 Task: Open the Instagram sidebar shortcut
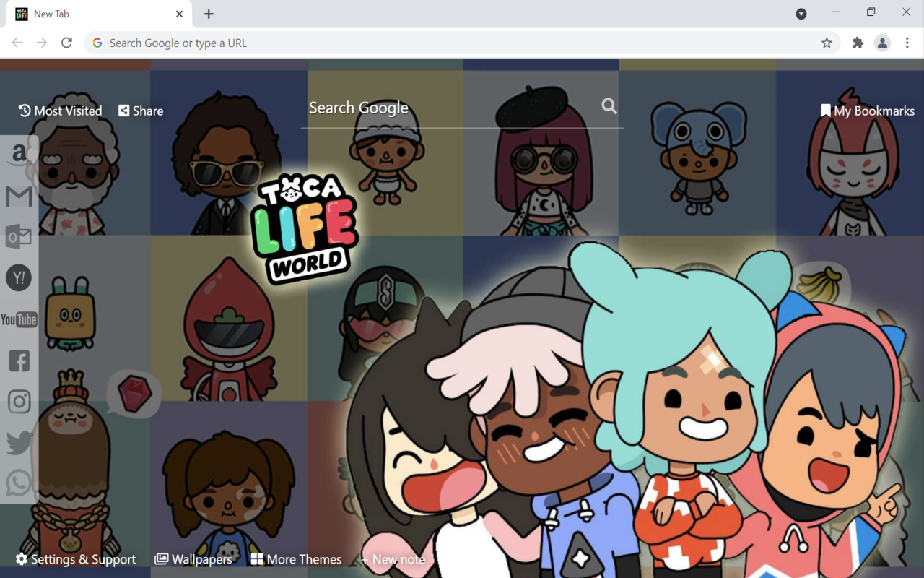coord(19,402)
